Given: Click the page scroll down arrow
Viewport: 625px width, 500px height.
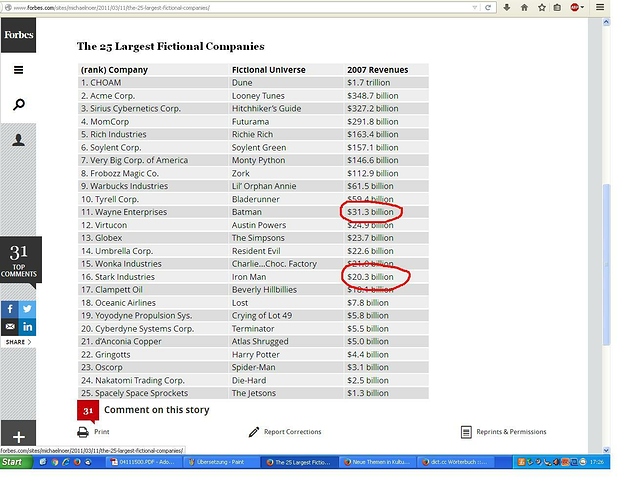Looking at the screenshot, I should coord(606,450).
